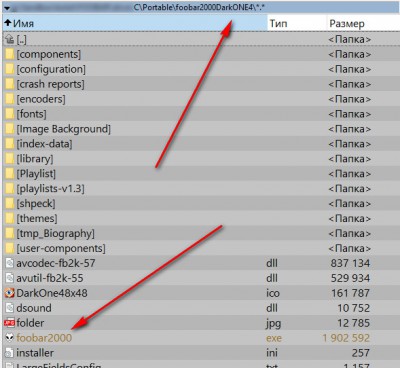Image resolution: width=400 pixels, height=368 pixels.
Task: Select the dsound file name
Action: click(34, 308)
